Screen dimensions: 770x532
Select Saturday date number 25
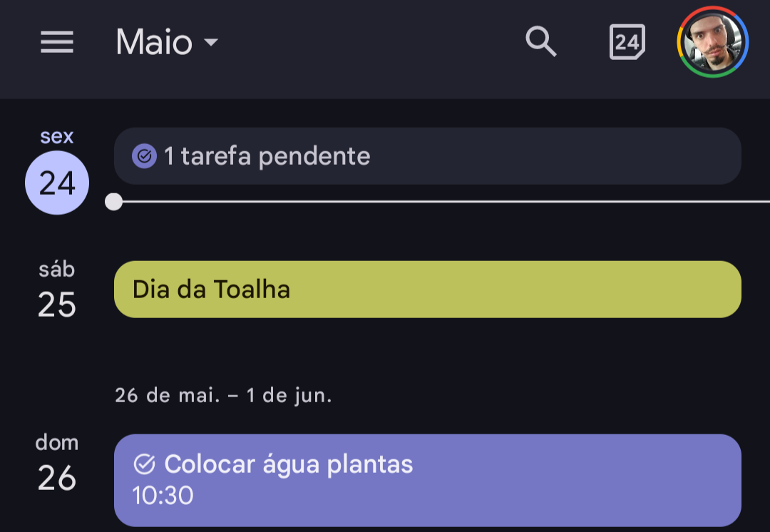click(57, 305)
